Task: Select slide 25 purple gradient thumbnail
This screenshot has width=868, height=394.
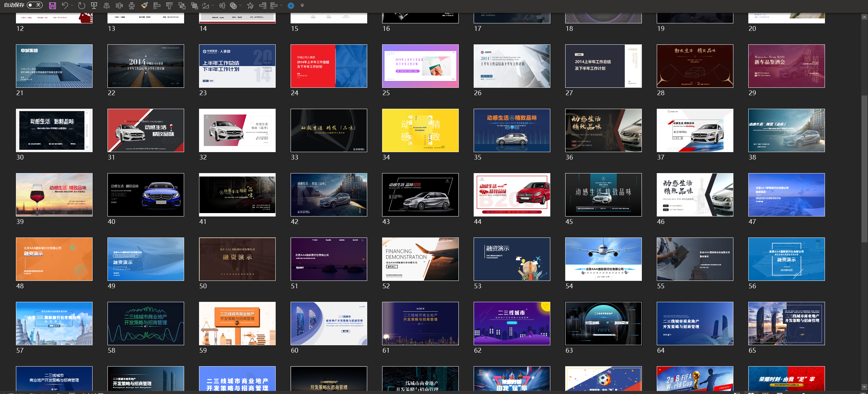Action: (x=420, y=66)
